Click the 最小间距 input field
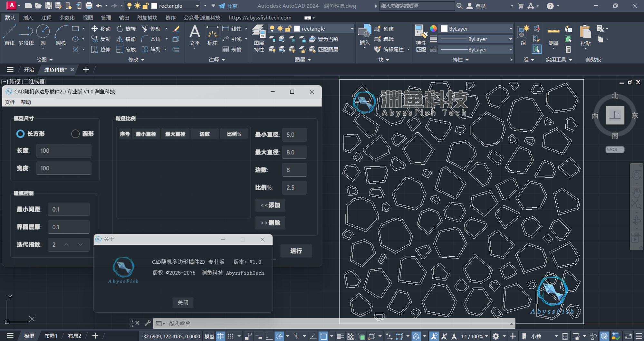Screen dimensions: 644x341 coord(69,209)
